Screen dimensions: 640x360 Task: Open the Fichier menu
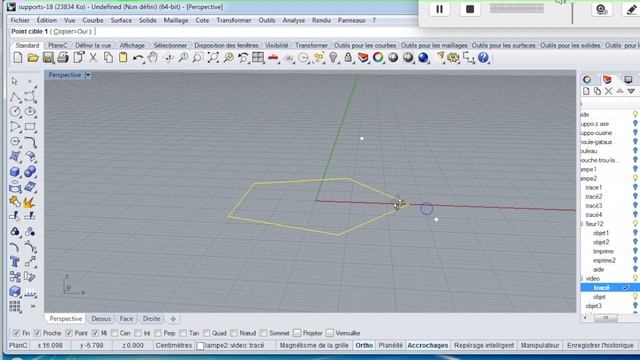[20, 20]
